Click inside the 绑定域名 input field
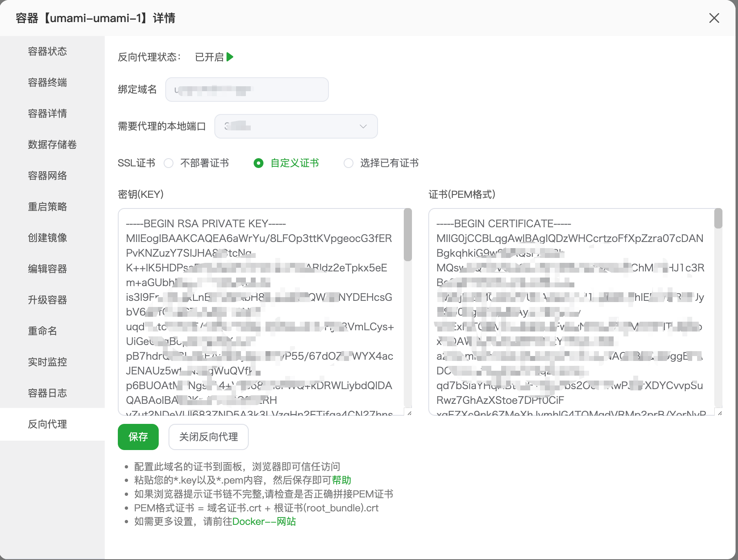This screenshot has width=738, height=560. [x=247, y=90]
